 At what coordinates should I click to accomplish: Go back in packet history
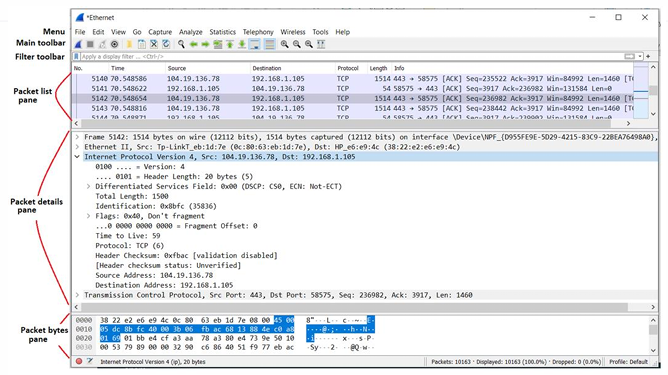point(193,44)
